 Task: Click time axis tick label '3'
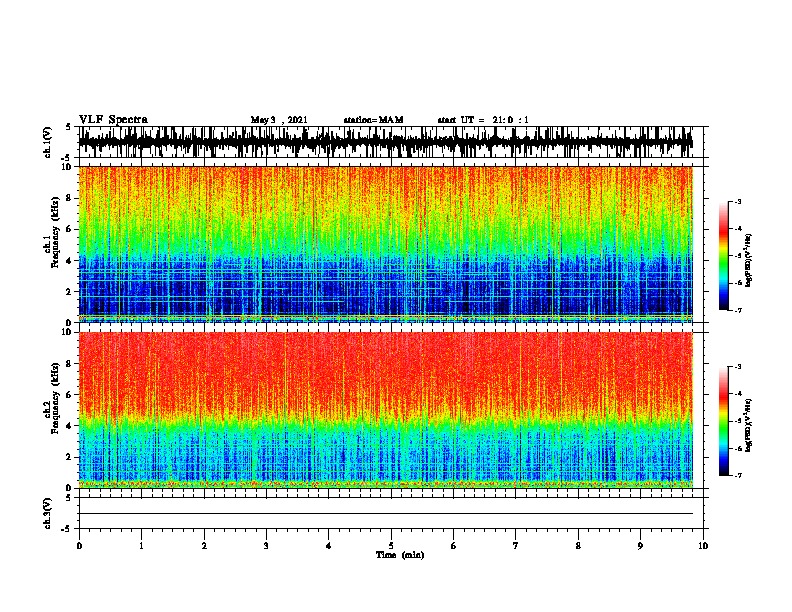[266, 546]
